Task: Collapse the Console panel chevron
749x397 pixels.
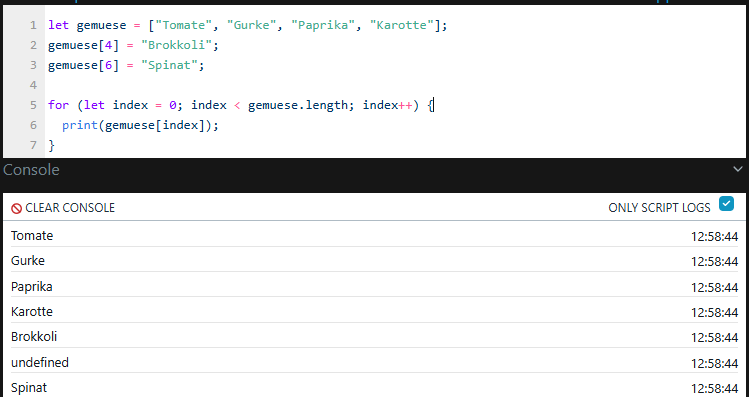Action: tap(738, 169)
